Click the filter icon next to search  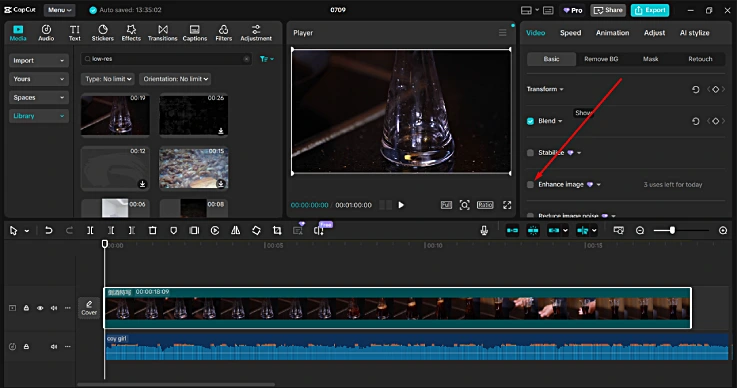tap(267, 59)
